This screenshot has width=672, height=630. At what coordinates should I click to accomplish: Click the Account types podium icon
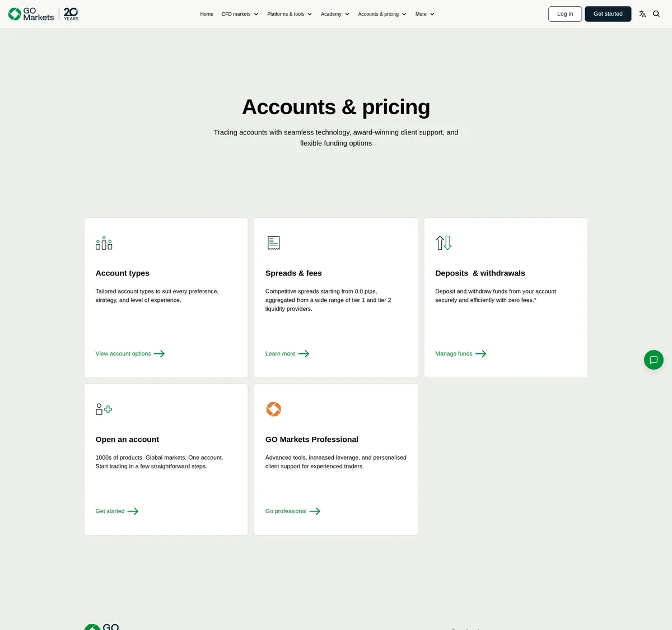click(x=104, y=243)
